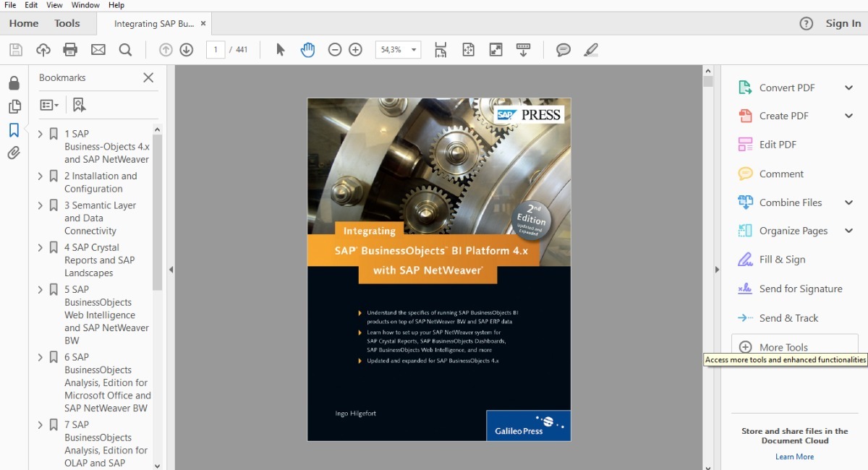868x470 pixels.
Task: Open the Help menu
Action: [x=116, y=5]
